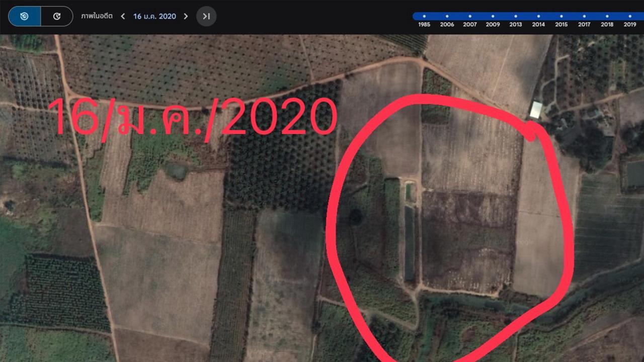The width and height of the screenshot is (644, 362).
Task: Click the 2019 timeline marker
Action: click(630, 17)
